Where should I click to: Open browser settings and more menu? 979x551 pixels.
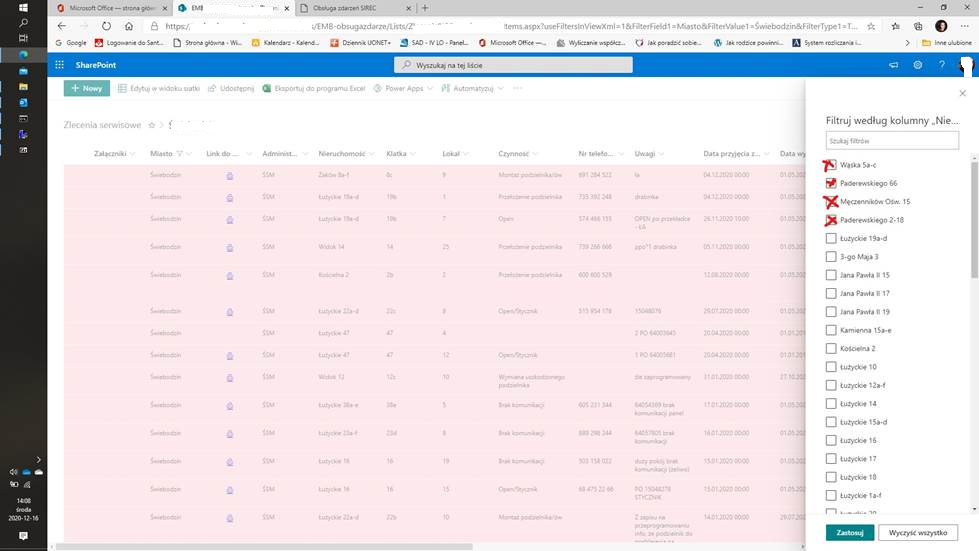[965, 26]
